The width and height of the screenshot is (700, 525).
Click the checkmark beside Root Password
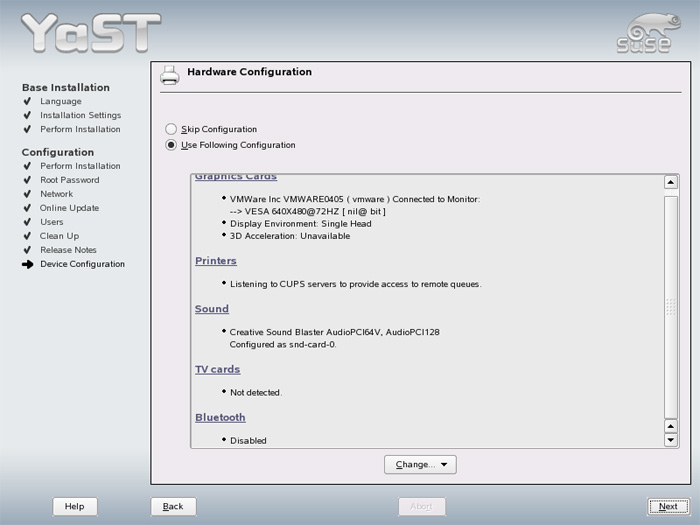click(x=27, y=180)
